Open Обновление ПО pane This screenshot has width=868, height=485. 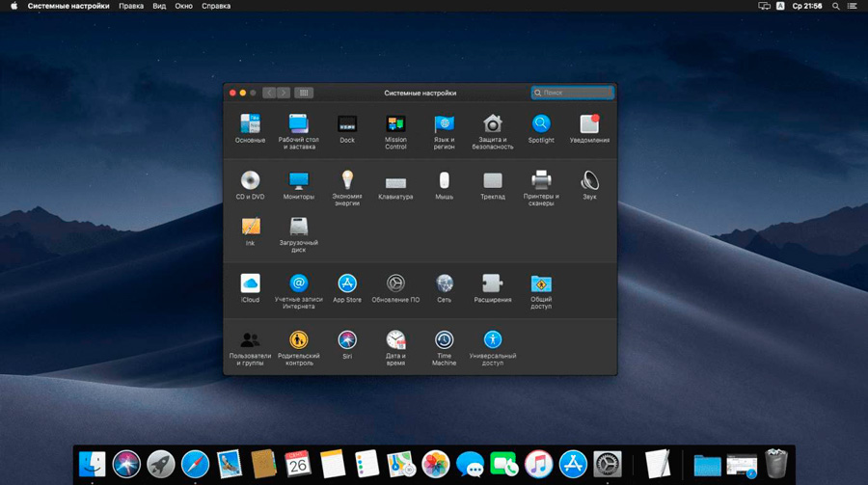(395, 288)
